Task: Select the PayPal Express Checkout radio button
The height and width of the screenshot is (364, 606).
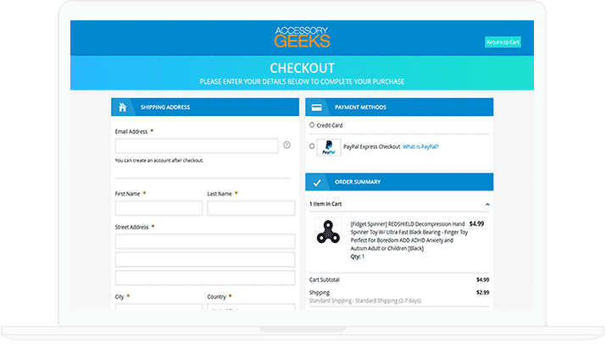Action: tap(312, 146)
